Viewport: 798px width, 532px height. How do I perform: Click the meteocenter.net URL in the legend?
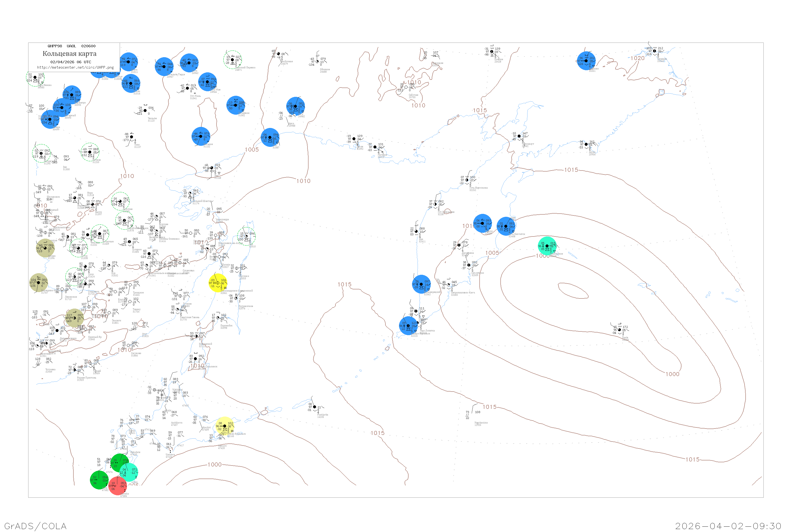click(x=75, y=68)
